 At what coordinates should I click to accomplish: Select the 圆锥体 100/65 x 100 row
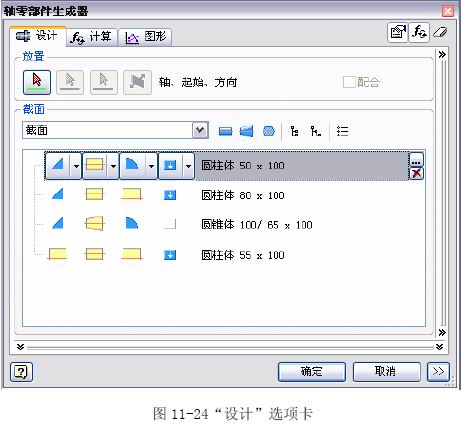click(x=224, y=225)
